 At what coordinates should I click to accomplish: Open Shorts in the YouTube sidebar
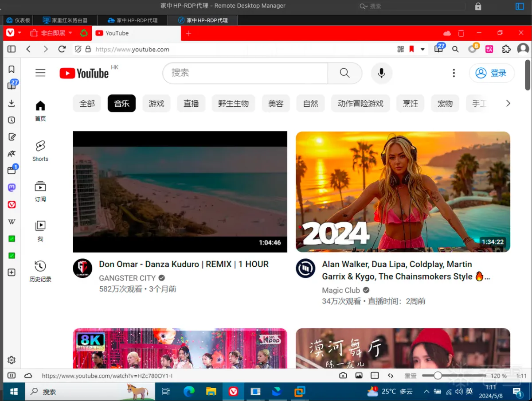[x=40, y=150]
